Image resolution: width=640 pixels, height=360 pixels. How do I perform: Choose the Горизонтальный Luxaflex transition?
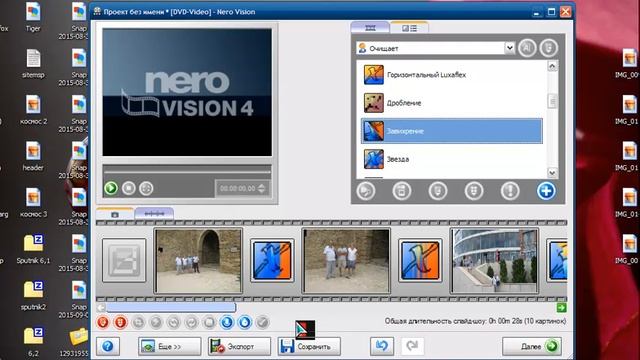(x=451, y=75)
